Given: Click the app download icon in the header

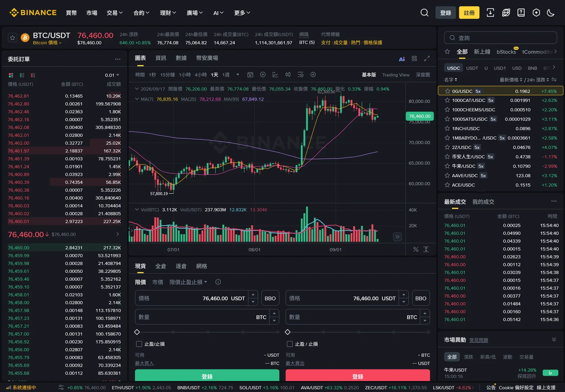Looking at the screenshot, I should 490,13.
